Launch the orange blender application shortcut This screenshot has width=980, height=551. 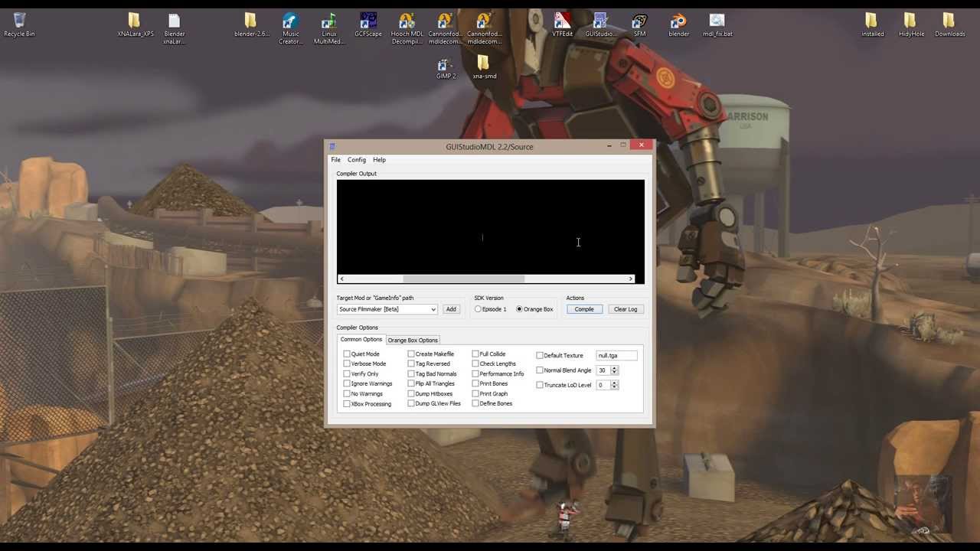pos(678,24)
